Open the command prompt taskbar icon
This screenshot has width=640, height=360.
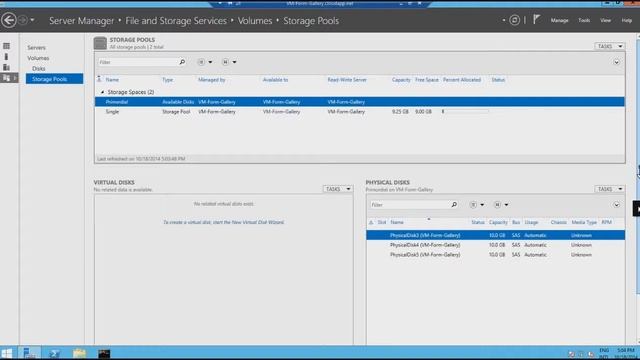coord(104,353)
